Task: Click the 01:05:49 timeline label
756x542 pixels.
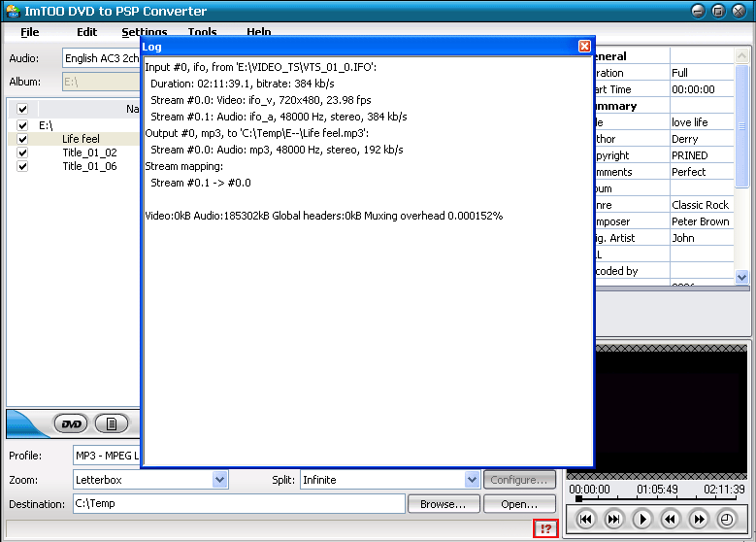Action: (657, 490)
